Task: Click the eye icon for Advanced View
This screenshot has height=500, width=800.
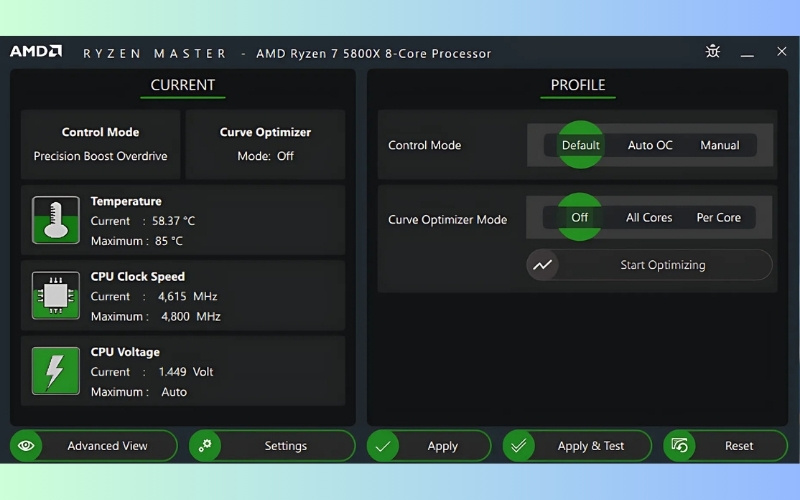Action: point(27,446)
